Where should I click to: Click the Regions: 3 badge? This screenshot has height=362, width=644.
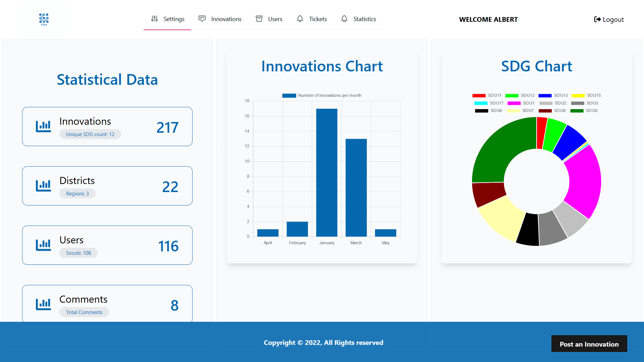(x=77, y=193)
